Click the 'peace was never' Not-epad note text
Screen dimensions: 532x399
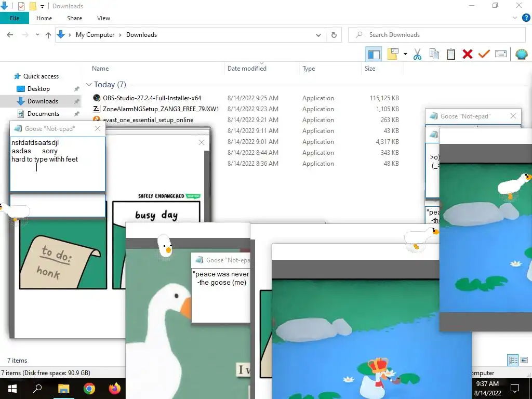(x=220, y=278)
